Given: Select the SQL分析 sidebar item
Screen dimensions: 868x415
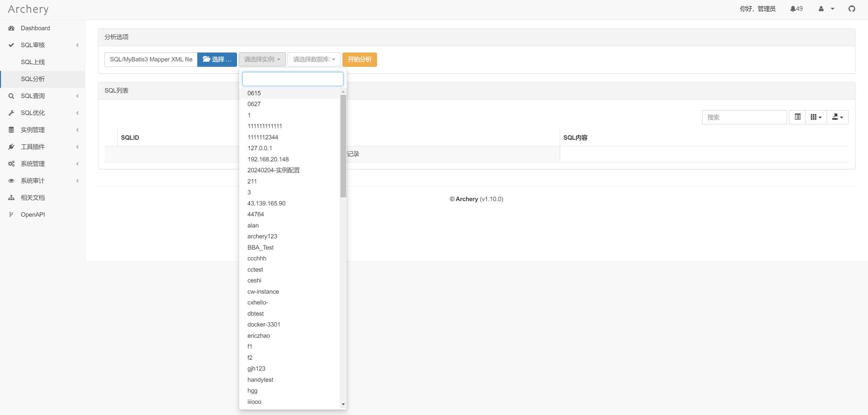Looking at the screenshot, I should (33, 79).
